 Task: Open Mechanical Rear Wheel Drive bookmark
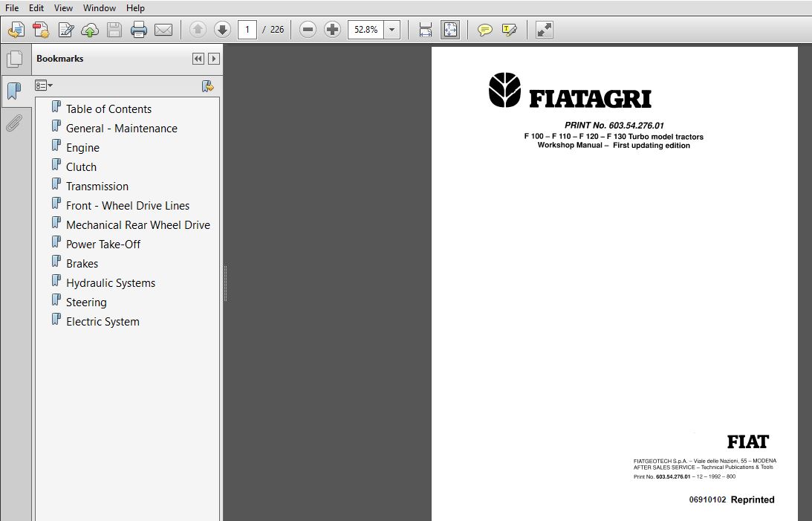point(138,224)
